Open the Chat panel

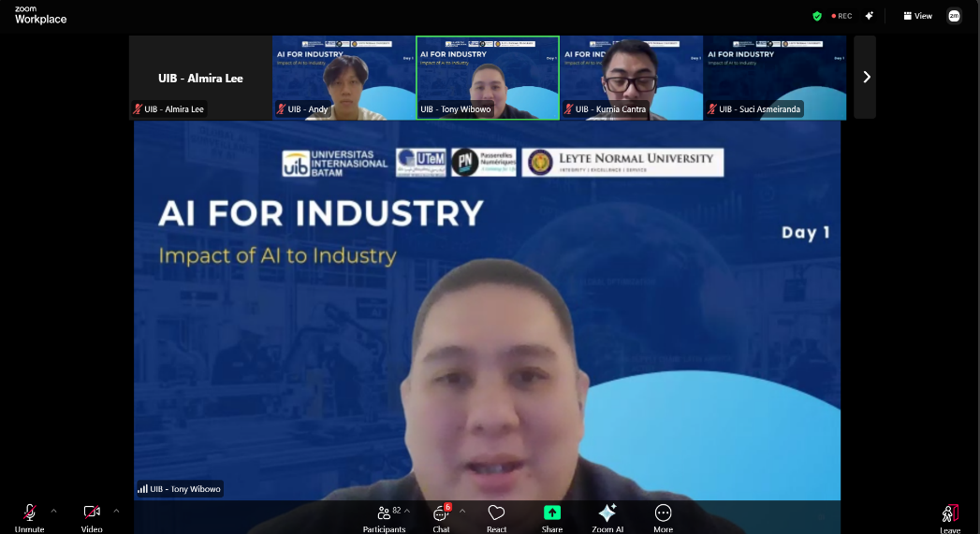click(441, 518)
